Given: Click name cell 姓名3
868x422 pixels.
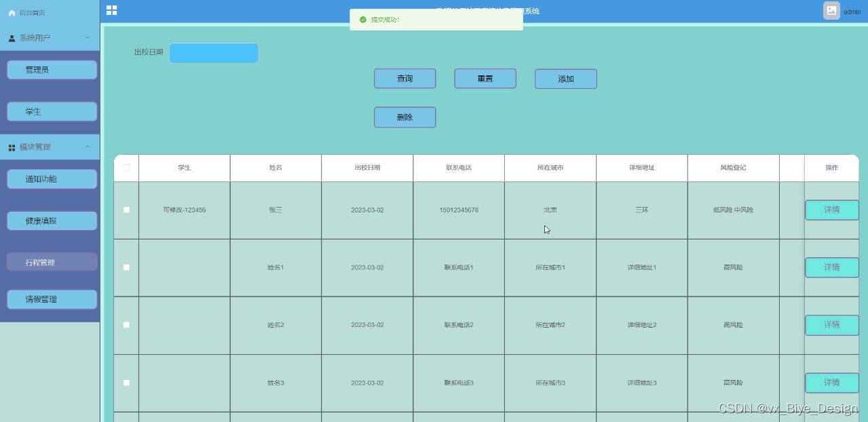Looking at the screenshot, I should pyautogui.click(x=276, y=383).
